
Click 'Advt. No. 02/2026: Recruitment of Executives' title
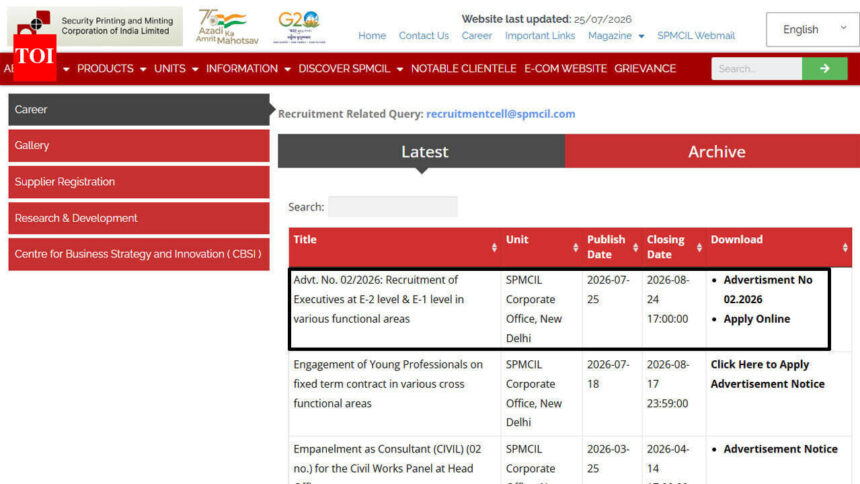click(x=378, y=299)
